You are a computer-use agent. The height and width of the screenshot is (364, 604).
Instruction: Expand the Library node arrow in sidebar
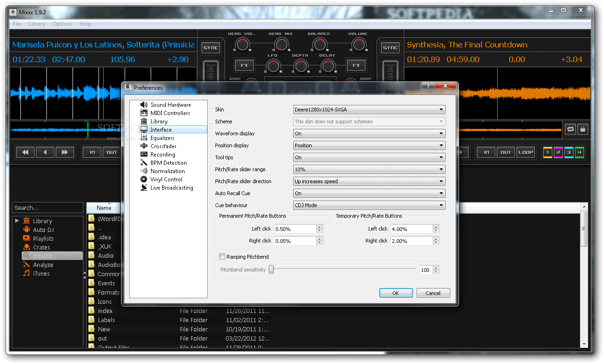(x=17, y=221)
